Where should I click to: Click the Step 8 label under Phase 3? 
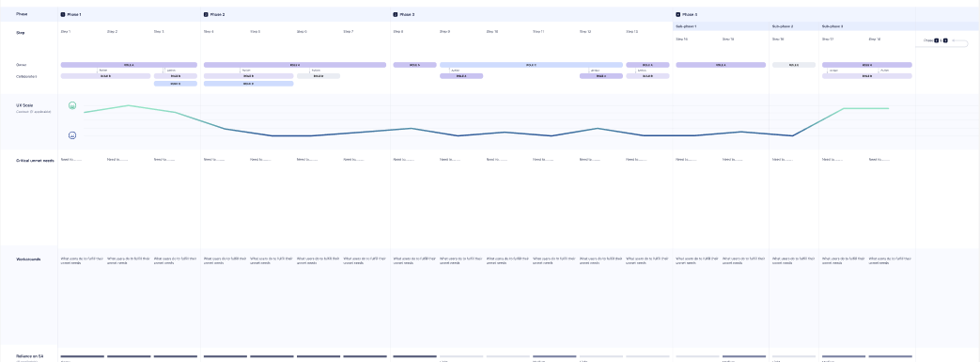tap(398, 31)
